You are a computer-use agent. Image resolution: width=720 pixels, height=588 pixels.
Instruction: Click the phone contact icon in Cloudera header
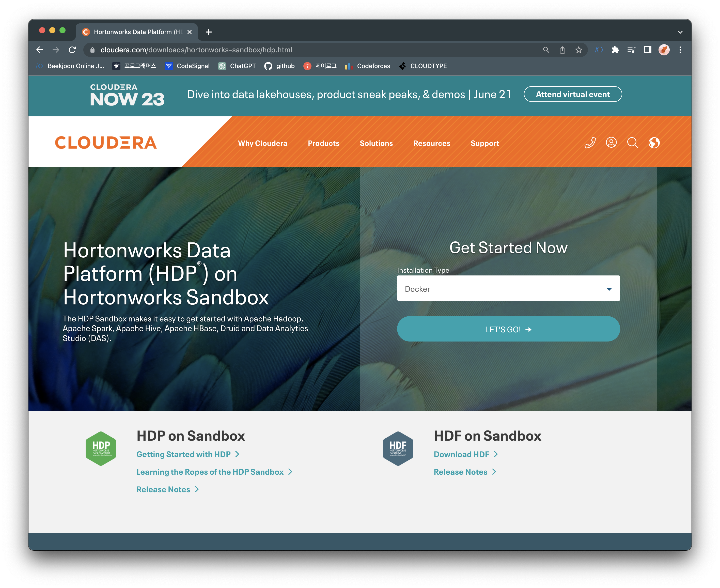click(x=590, y=143)
